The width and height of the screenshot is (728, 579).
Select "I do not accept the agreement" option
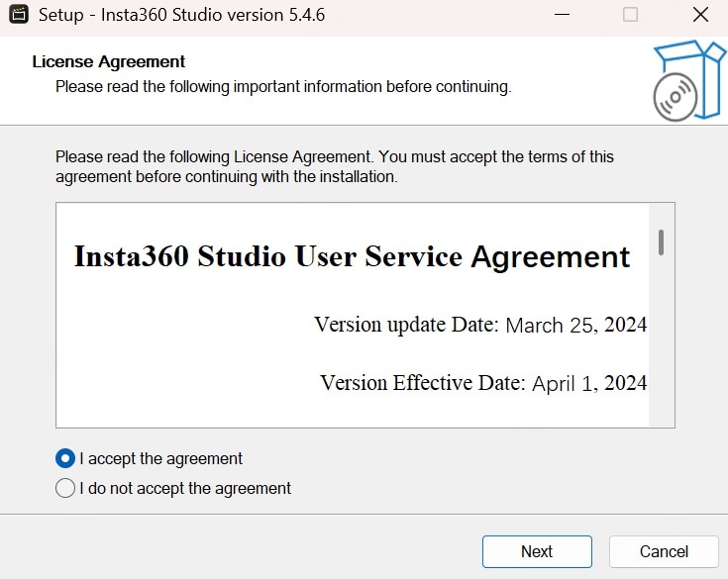pyautogui.click(x=65, y=488)
